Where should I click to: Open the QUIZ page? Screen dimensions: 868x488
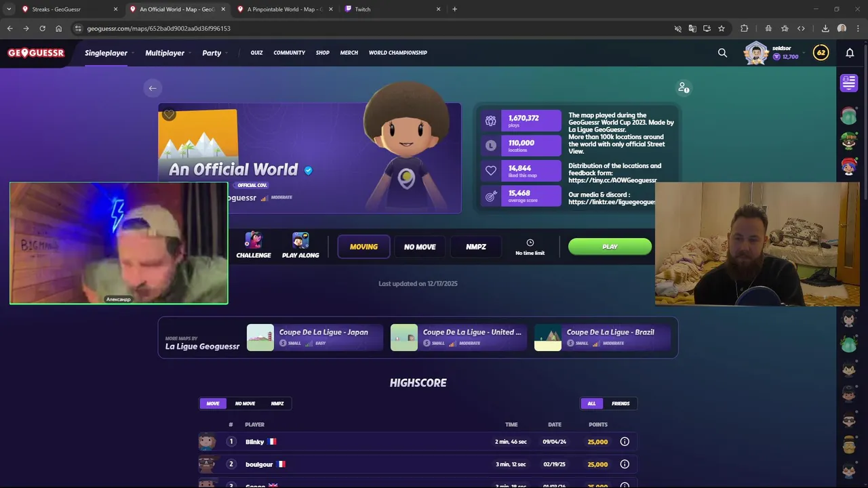click(256, 53)
